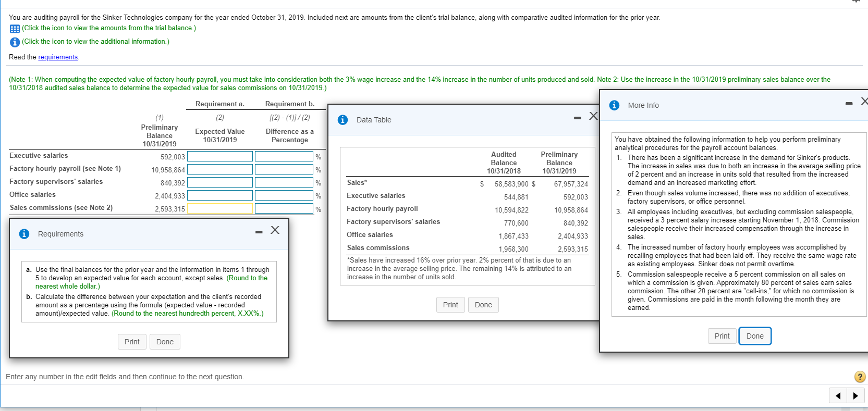This screenshot has width=868, height=411.
Task: Select preliminary Sales value 67,957,324
Action: [571, 184]
